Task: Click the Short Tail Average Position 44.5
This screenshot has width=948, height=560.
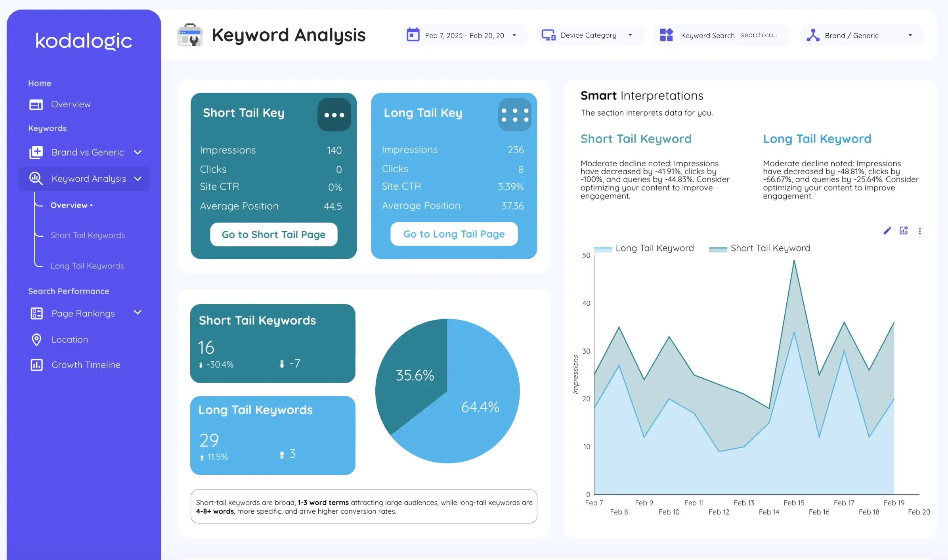Action: (333, 206)
